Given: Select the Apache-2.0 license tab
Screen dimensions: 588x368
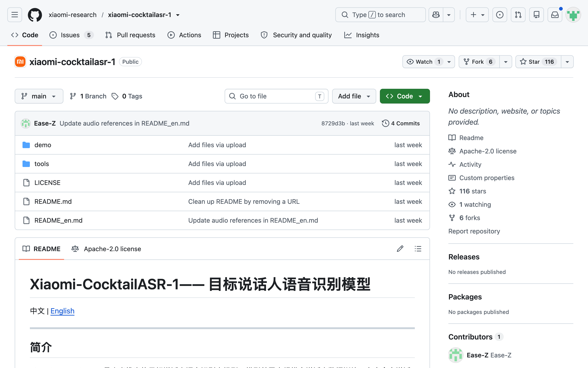Looking at the screenshot, I should (x=106, y=249).
